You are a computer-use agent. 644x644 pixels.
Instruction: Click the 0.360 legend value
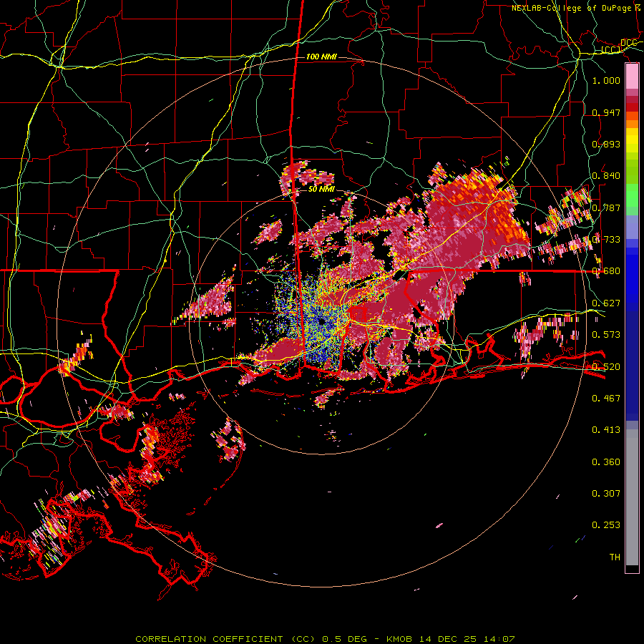click(x=606, y=462)
